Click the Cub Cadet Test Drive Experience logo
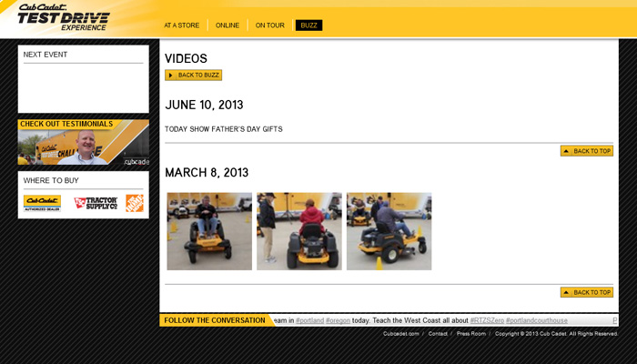The height and width of the screenshot is (364, 637). pyautogui.click(x=64, y=17)
